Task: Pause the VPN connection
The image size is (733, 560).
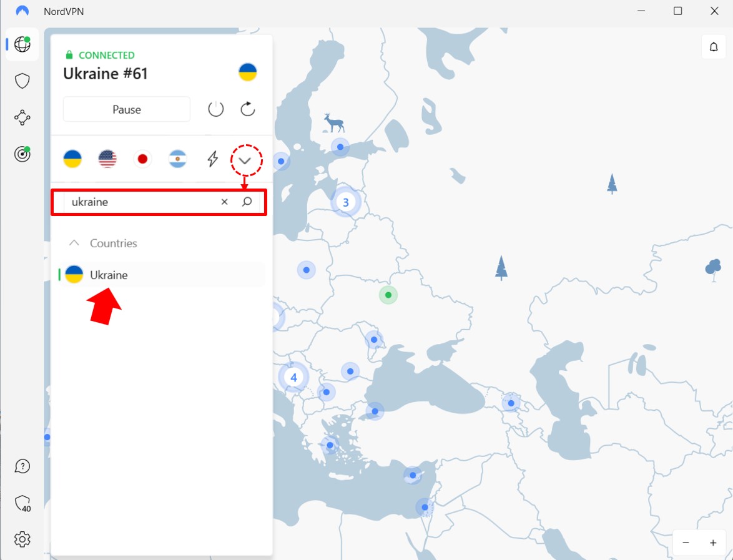Action: (126, 109)
